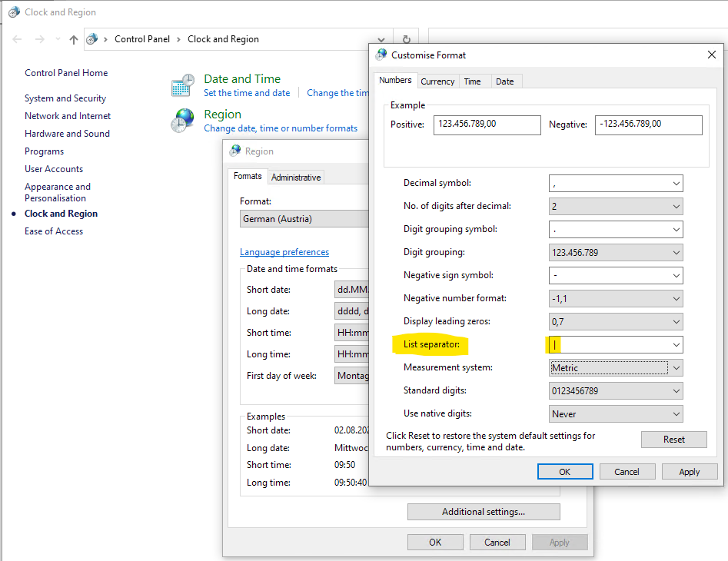Viewport: 728px width, 561px height.
Task: Expand the Negative number format dropdown
Action: pos(676,299)
